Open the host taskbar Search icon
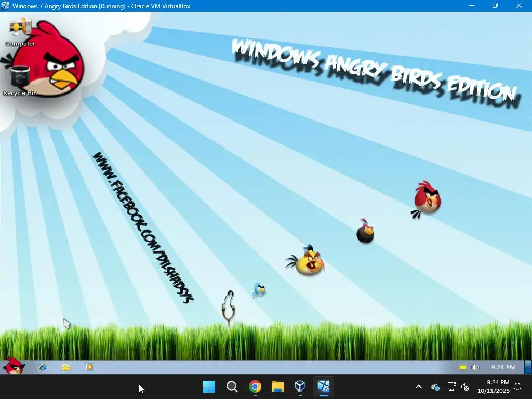 point(232,387)
